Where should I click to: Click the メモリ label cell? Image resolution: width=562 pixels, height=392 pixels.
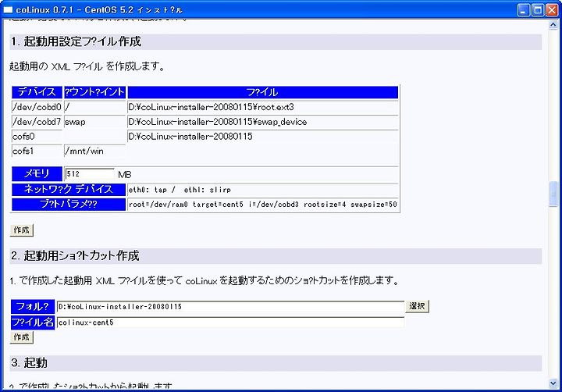pyautogui.click(x=37, y=174)
